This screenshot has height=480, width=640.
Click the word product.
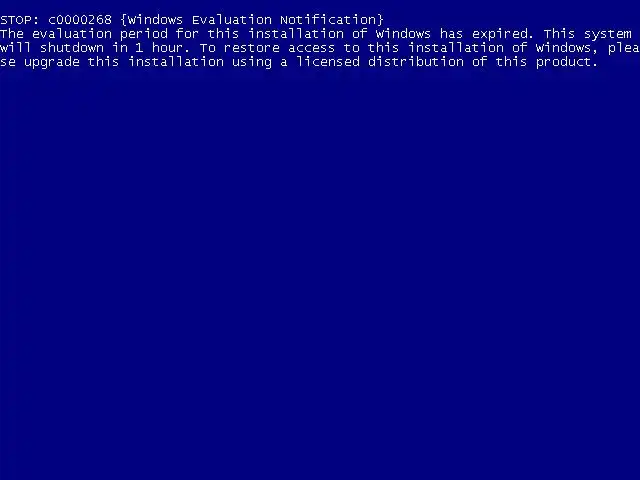(x=567, y=63)
